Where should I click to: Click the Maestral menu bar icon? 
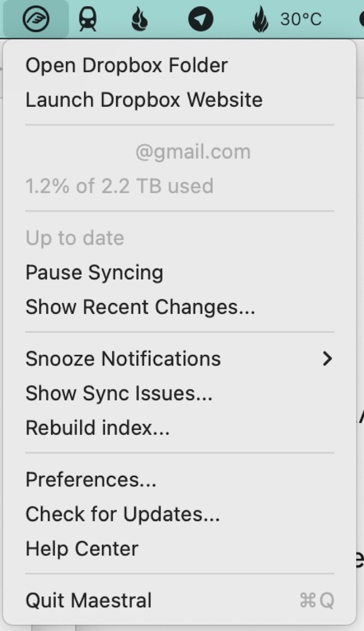click(36, 19)
